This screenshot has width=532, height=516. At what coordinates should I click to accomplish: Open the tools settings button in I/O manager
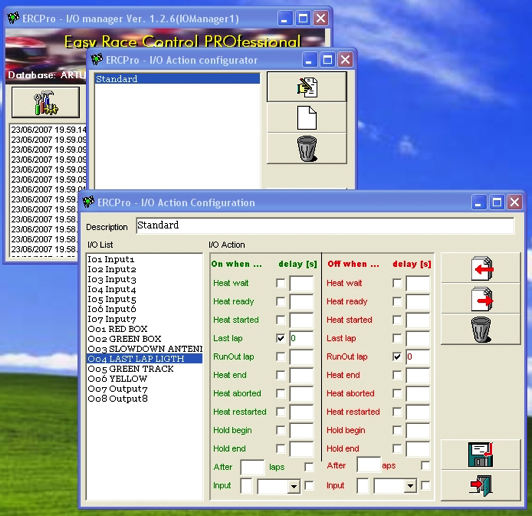[45, 102]
